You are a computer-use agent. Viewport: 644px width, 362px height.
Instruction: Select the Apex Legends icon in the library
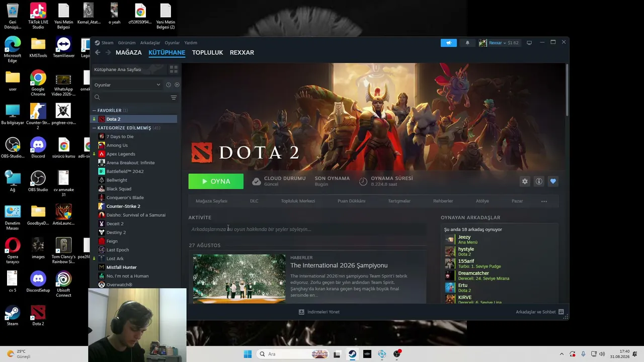(102, 154)
